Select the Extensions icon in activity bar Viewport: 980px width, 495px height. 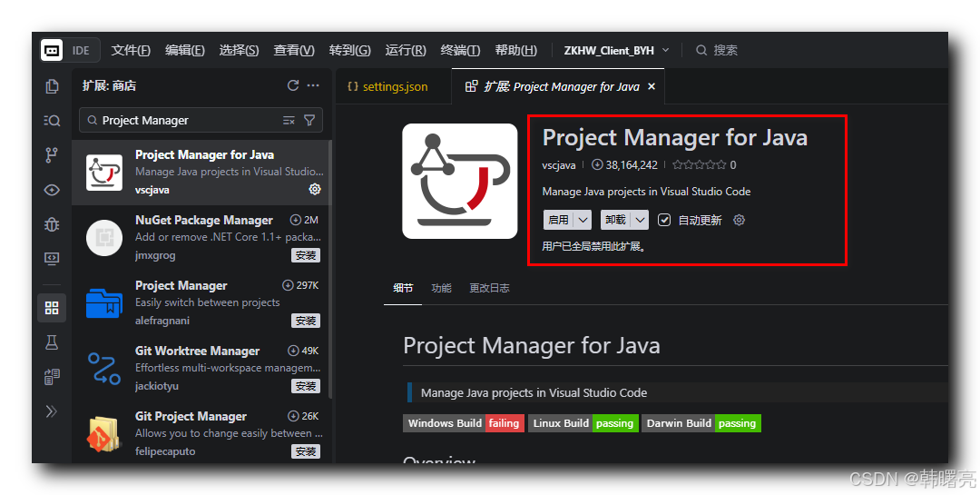pos(52,308)
